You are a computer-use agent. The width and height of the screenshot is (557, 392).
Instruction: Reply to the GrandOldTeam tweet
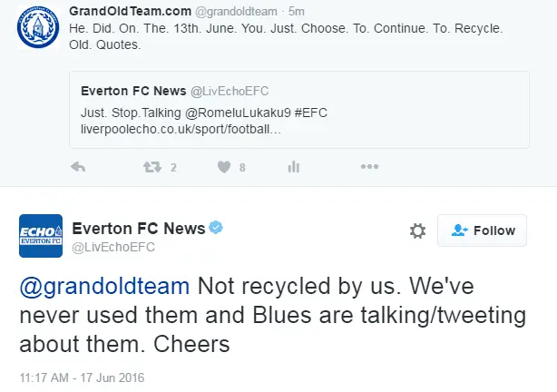(78, 167)
